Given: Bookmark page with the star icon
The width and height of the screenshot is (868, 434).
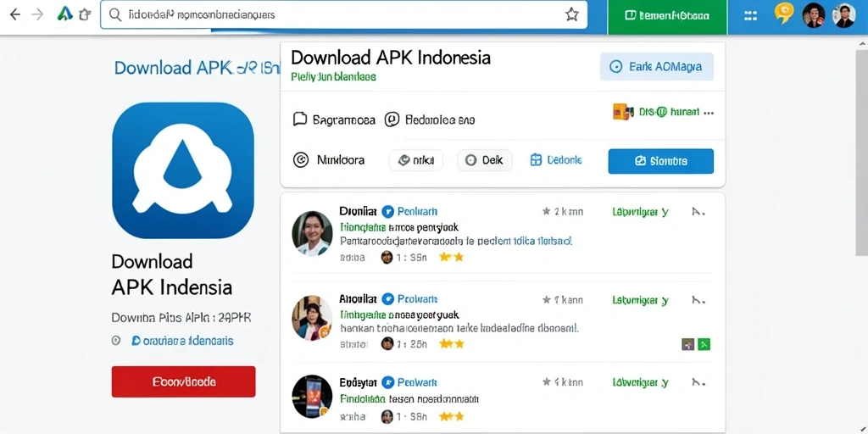Looking at the screenshot, I should point(572,15).
